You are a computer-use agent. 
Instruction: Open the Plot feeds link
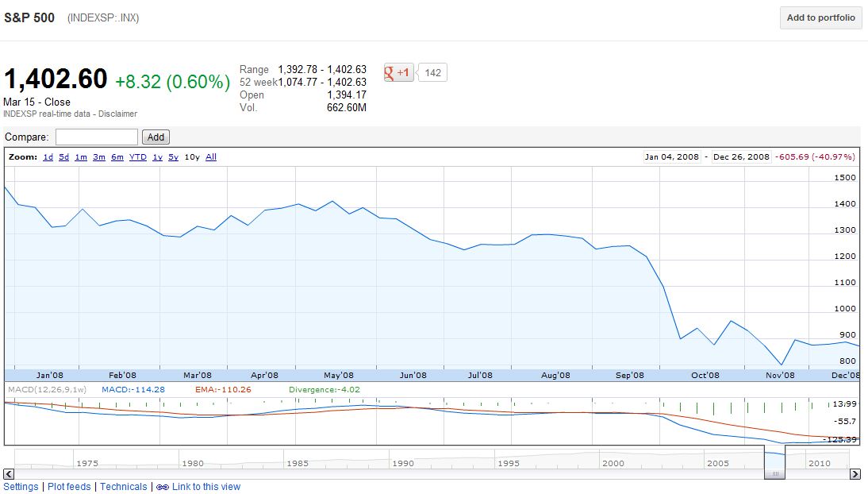click(x=69, y=487)
